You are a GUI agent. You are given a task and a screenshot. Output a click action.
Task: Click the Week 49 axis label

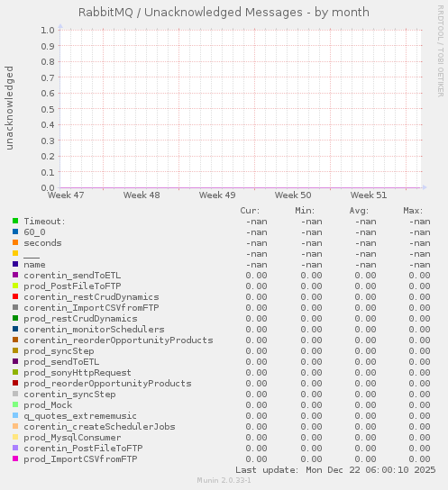coord(217,195)
